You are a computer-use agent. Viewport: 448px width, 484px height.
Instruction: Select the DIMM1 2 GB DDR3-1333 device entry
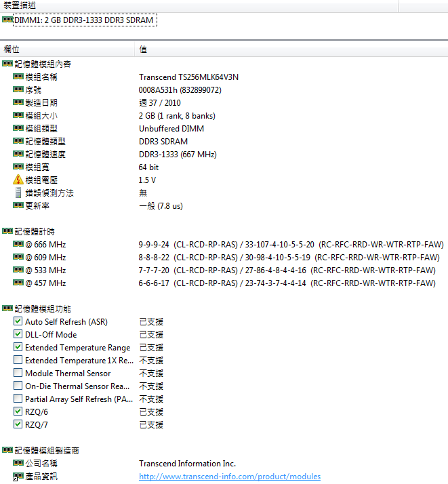85,20
